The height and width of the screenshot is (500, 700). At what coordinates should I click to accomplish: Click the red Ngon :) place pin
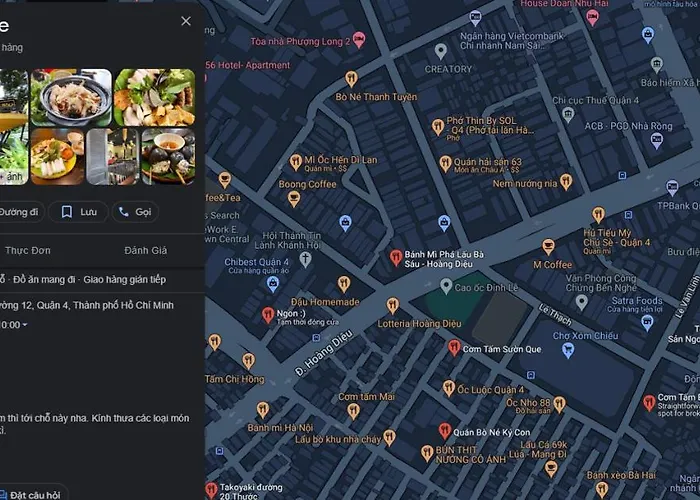tap(268, 315)
